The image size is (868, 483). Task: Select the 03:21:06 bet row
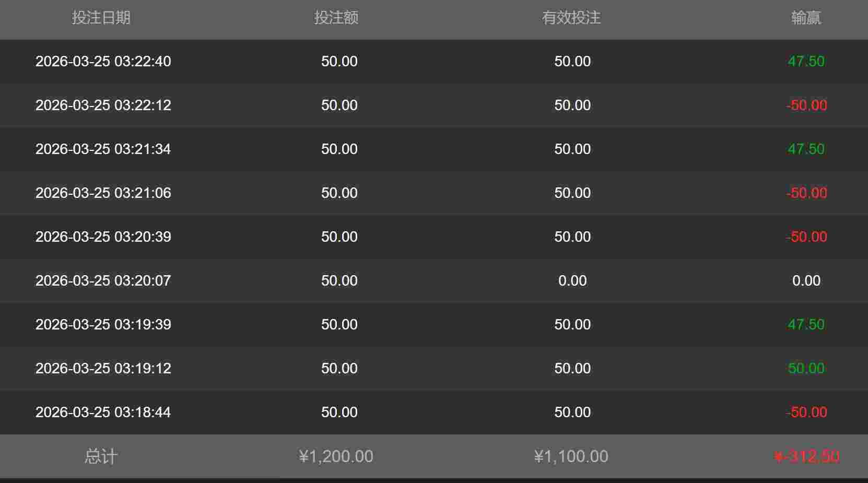click(x=103, y=193)
